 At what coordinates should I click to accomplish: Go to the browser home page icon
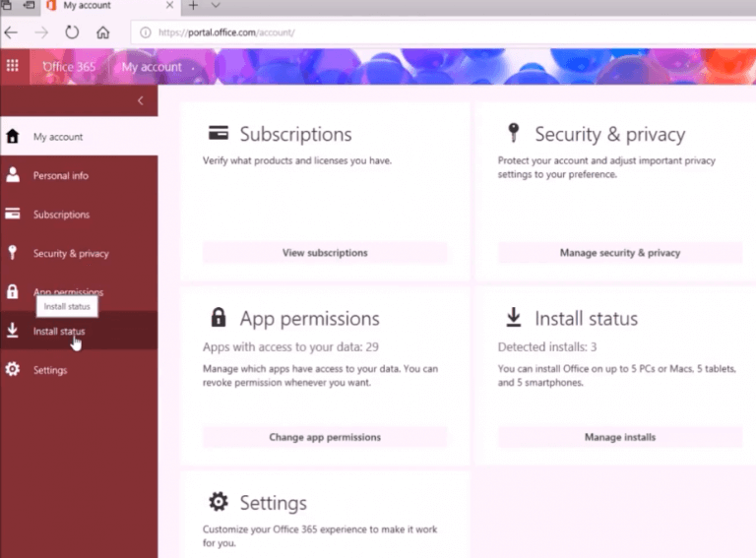point(102,32)
